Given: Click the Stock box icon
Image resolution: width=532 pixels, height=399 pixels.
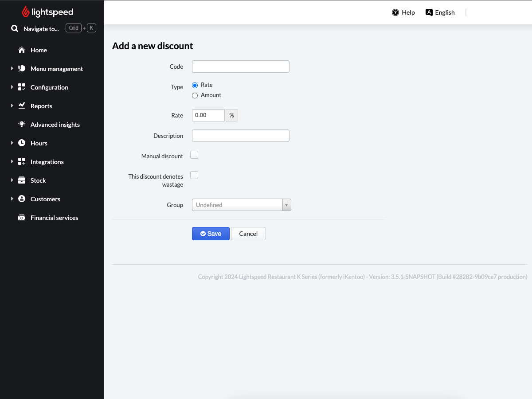Looking at the screenshot, I should [22, 180].
